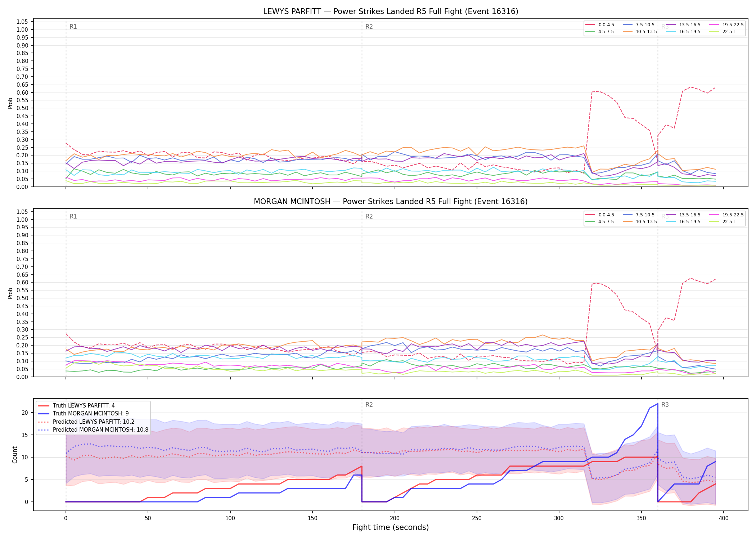Select '4.5-7.5' legend entry in Lewys Parfitt chart
Image resolution: width=756 pixels, height=540 pixels.
pos(600,32)
